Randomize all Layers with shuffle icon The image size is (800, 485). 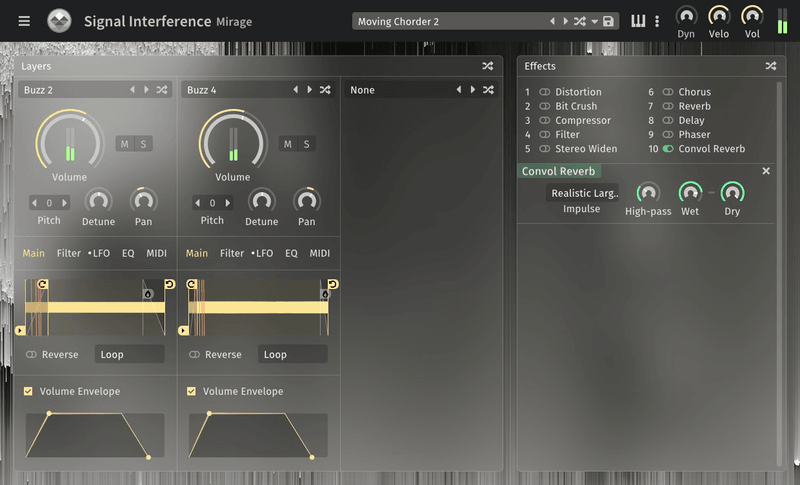pos(487,66)
